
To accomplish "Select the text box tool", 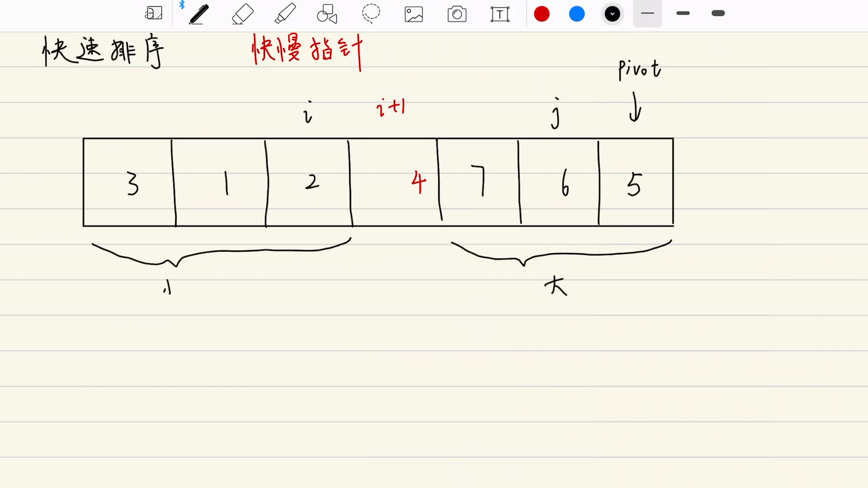I will [500, 14].
